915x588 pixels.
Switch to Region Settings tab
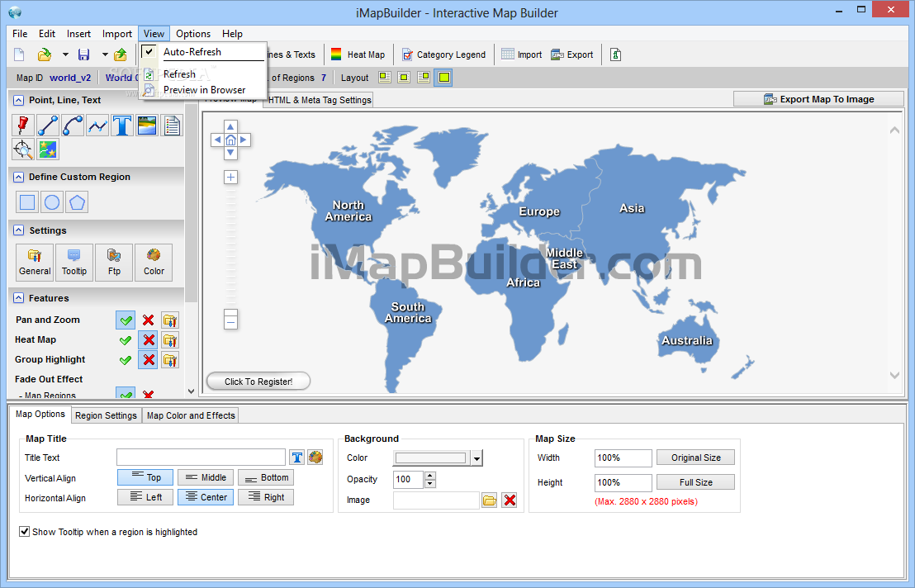click(x=107, y=415)
